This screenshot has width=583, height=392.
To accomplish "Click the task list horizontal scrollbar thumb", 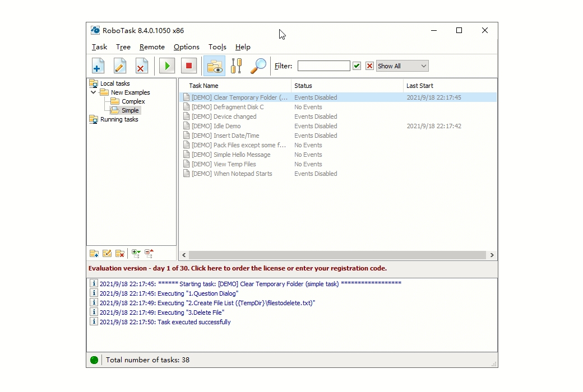I will click(337, 255).
